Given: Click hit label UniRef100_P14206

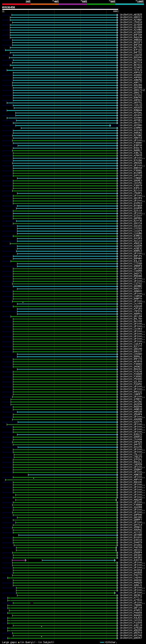Looking at the screenshot, I should [131, 372].
